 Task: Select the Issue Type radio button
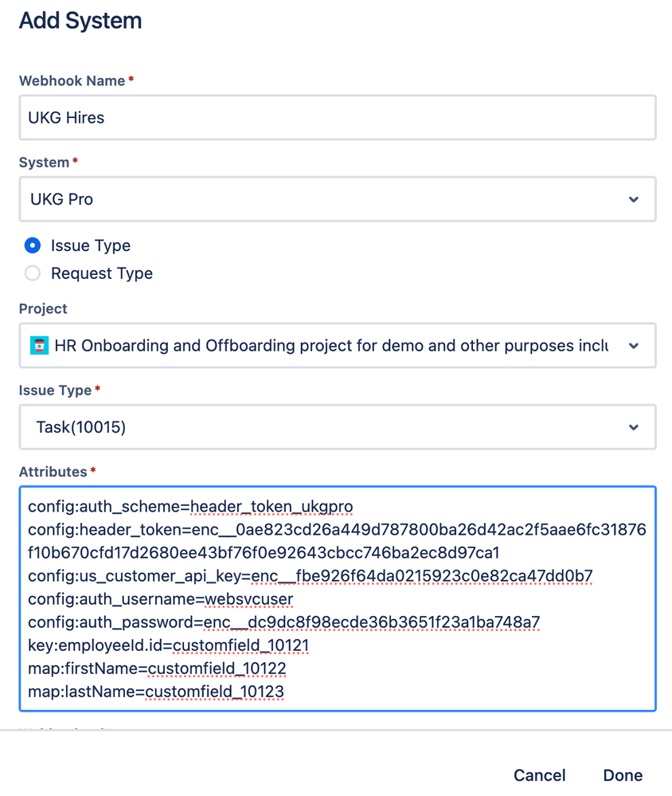(x=33, y=245)
